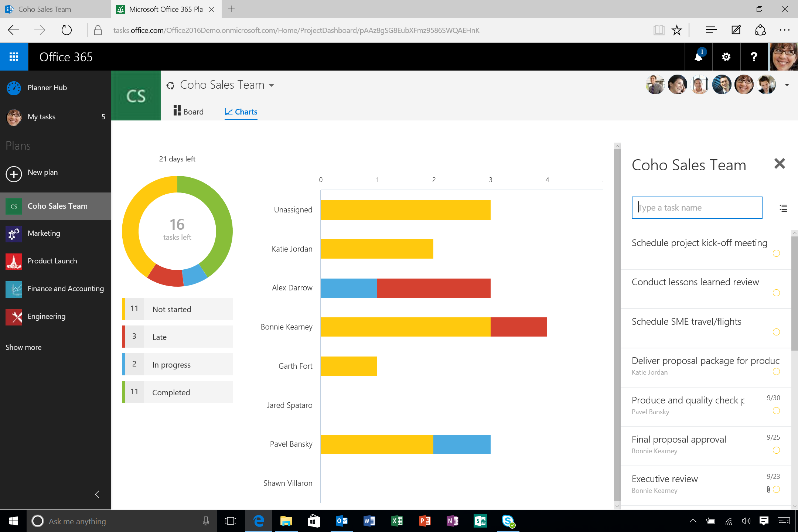Click the Settings gear icon
The height and width of the screenshot is (532, 798).
pyautogui.click(x=726, y=57)
